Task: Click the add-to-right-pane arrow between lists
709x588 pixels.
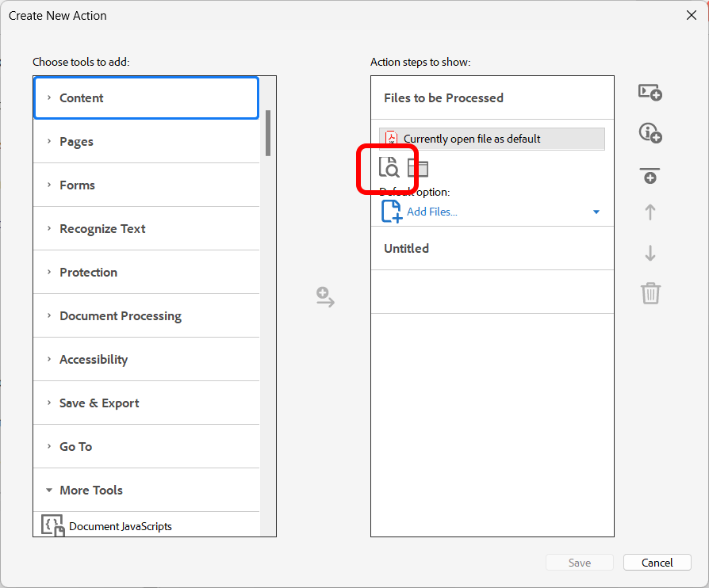Action: pyautogui.click(x=325, y=298)
